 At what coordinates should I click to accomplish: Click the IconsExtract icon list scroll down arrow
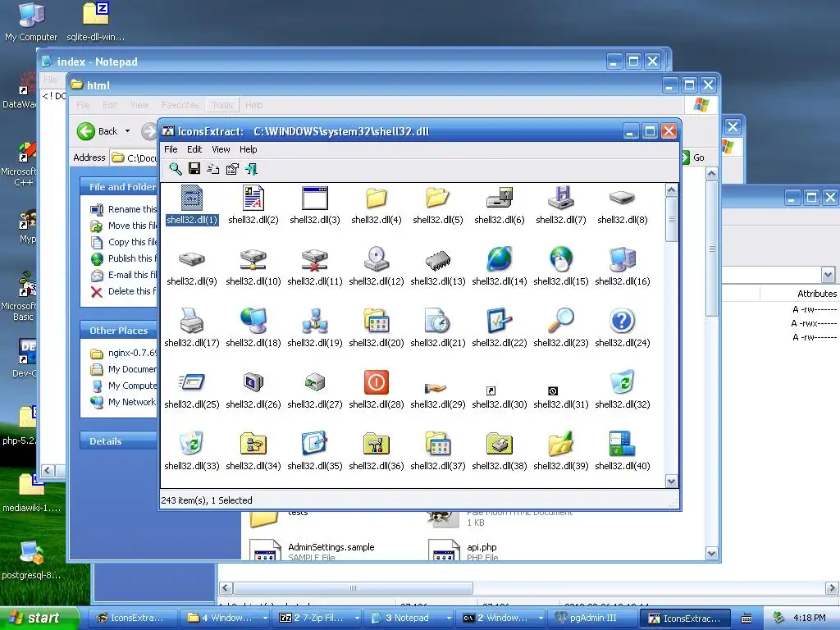(x=671, y=481)
